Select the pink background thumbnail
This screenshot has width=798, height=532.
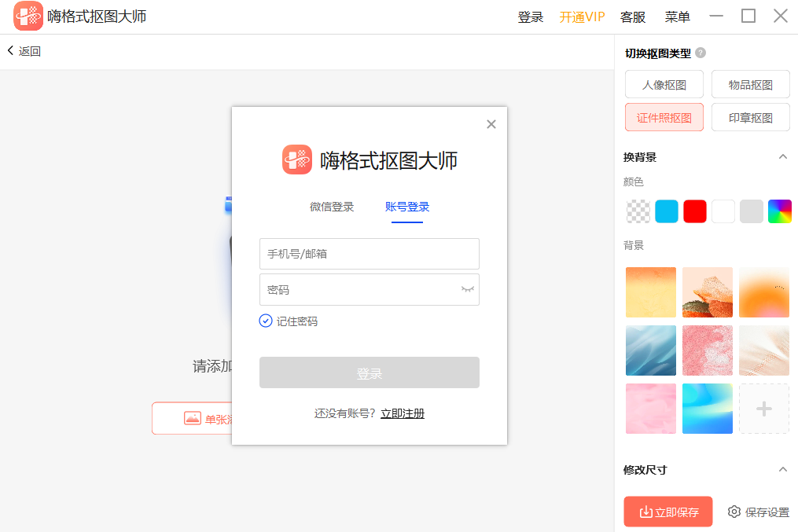pyautogui.click(x=650, y=408)
